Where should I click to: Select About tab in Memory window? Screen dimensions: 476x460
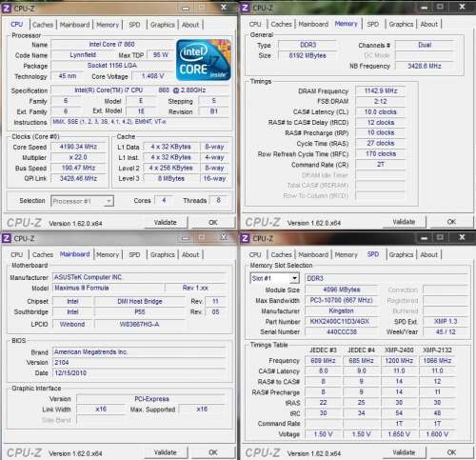(x=429, y=24)
